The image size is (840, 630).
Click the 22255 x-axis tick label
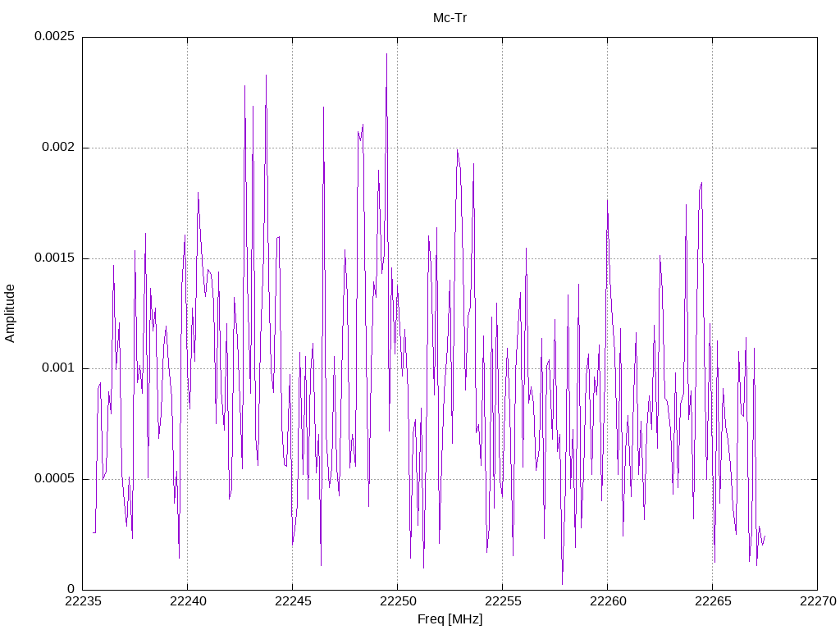point(503,601)
